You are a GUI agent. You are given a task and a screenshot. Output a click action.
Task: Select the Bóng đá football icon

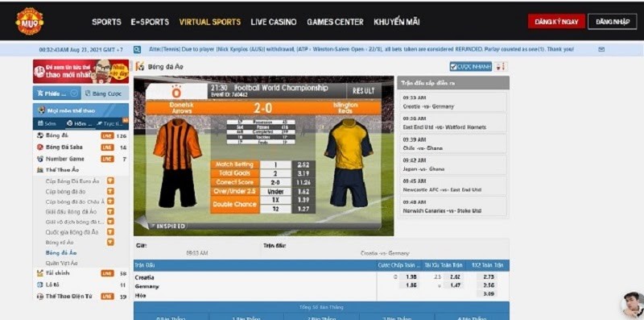39,135
